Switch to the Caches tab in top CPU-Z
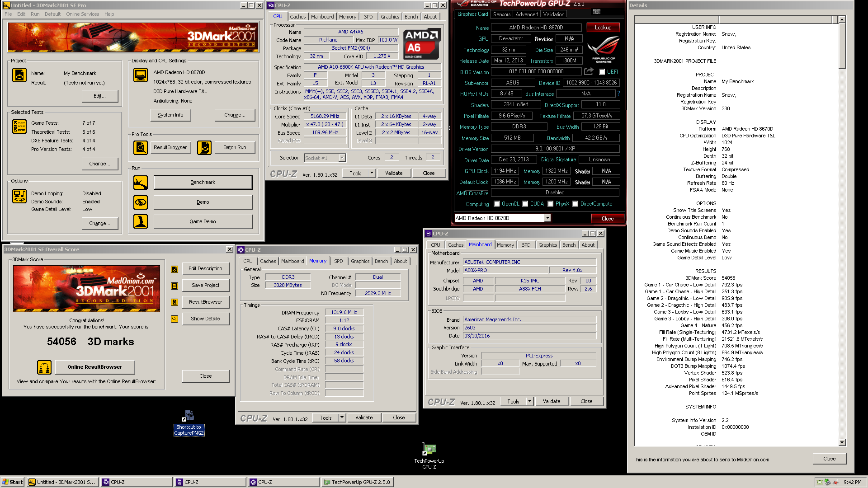This screenshot has height=488, width=868. pos(298,17)
